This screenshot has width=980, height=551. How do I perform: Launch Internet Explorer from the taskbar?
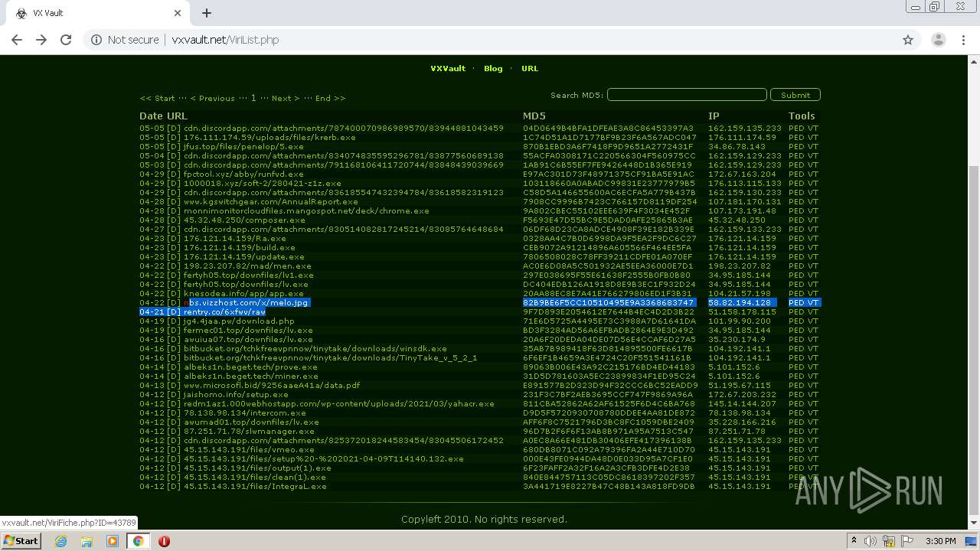(x=61, y=541)
